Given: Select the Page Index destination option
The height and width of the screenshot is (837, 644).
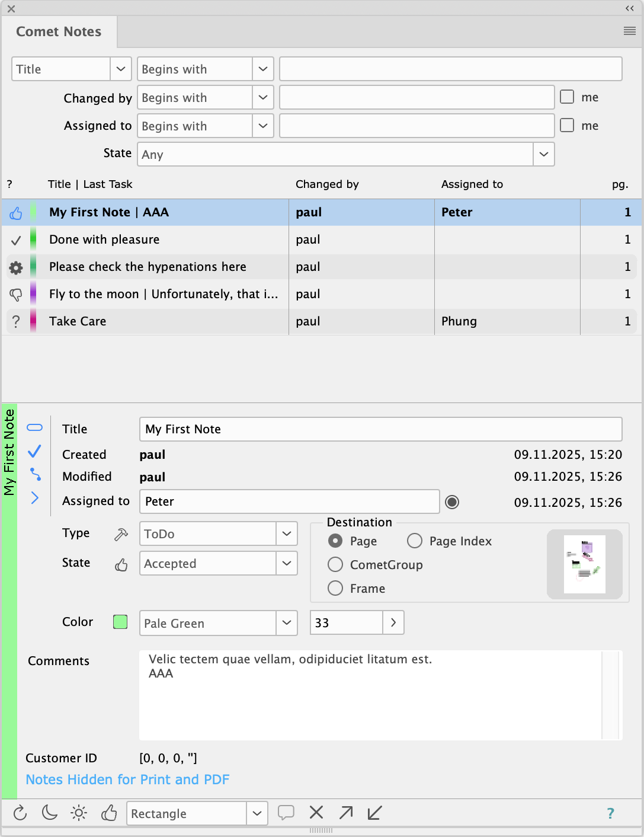Looking at the screenshot, I should pyautogui.click(x=415, y=541).
